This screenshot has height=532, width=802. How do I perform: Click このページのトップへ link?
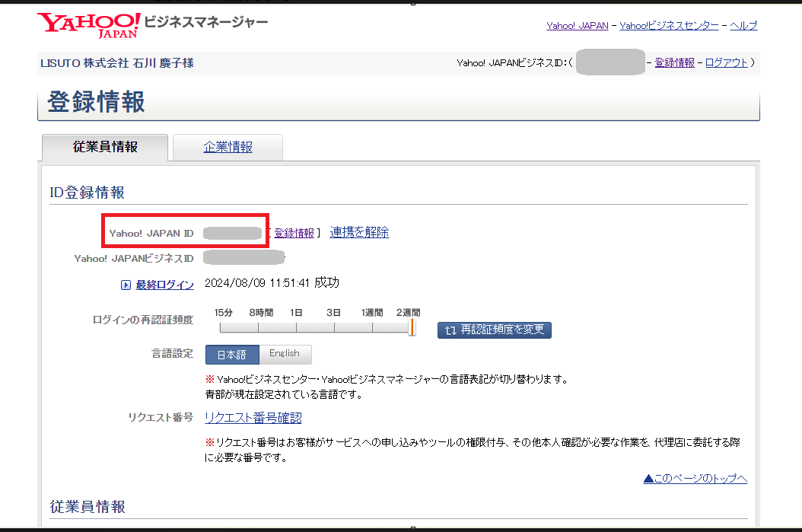[x=695, y=478]
